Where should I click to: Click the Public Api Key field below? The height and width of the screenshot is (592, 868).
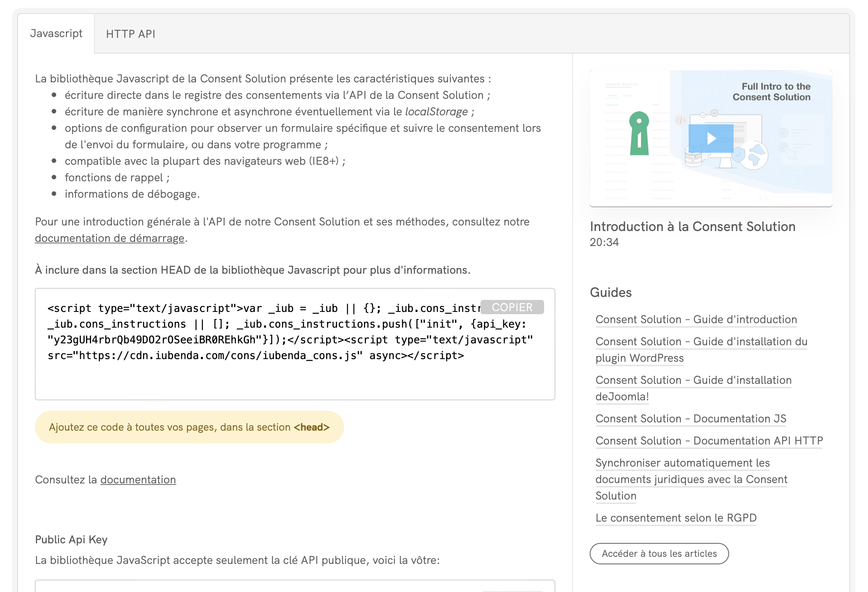click(x=262, y=586)
